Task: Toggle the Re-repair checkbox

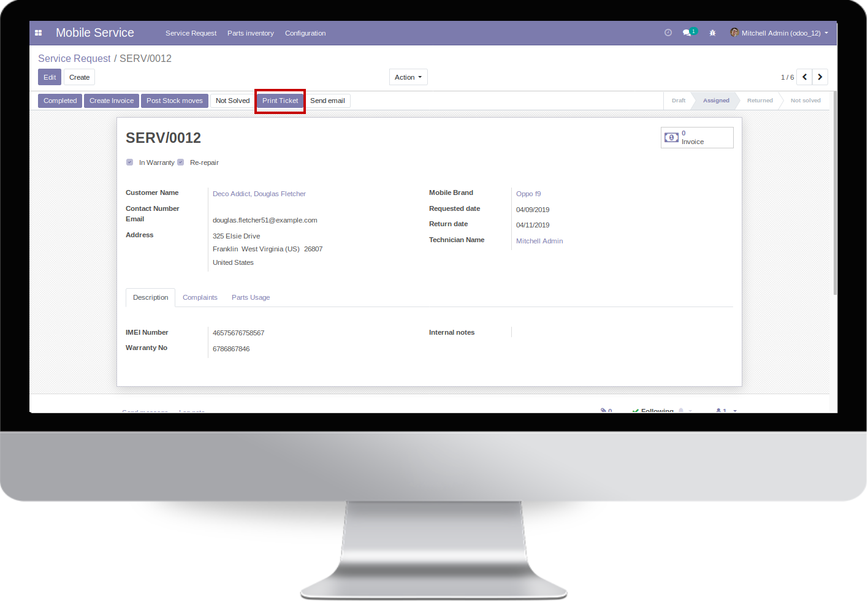Action: click(181, 162)
